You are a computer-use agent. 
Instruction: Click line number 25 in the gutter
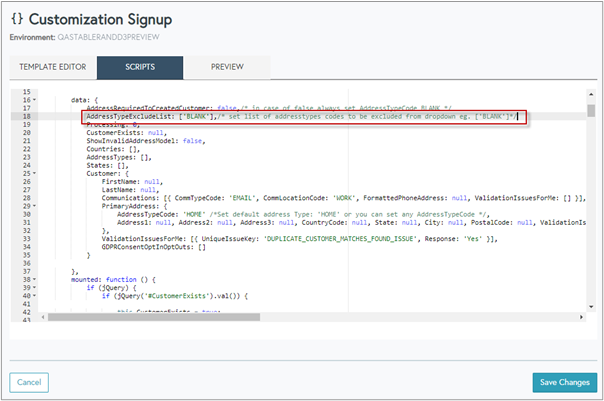[26, 173]
